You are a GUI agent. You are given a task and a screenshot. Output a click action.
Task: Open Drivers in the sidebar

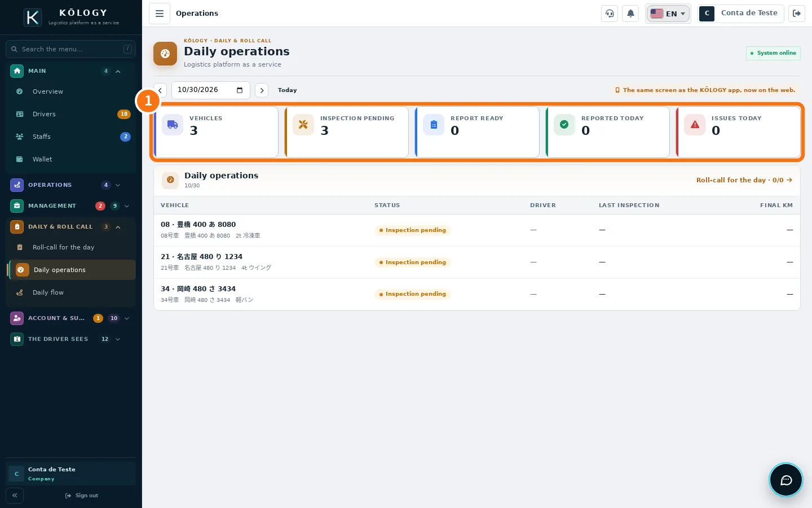72,114
